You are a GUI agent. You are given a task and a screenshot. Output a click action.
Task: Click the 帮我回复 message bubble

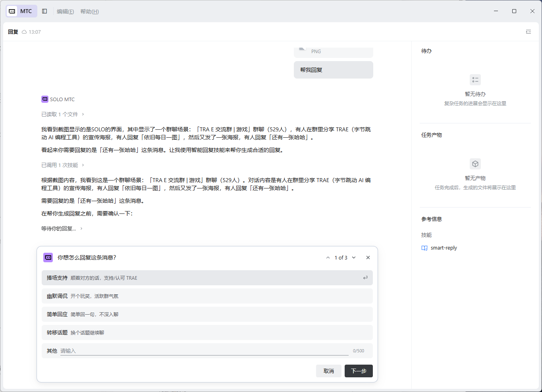tap(334, 70)
